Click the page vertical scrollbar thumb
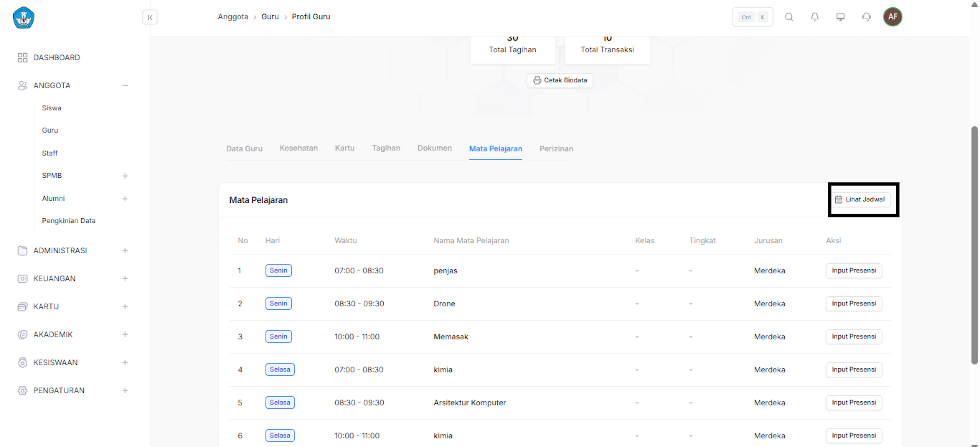This screenshot has height=447, width=980. tap(974, 245)
